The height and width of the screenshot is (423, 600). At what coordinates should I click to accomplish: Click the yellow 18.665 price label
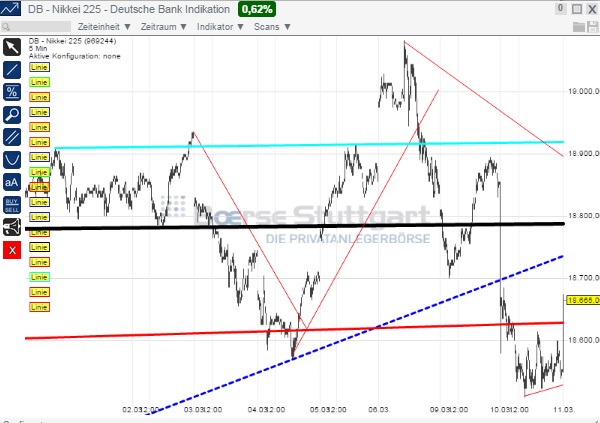pos(583,301)
